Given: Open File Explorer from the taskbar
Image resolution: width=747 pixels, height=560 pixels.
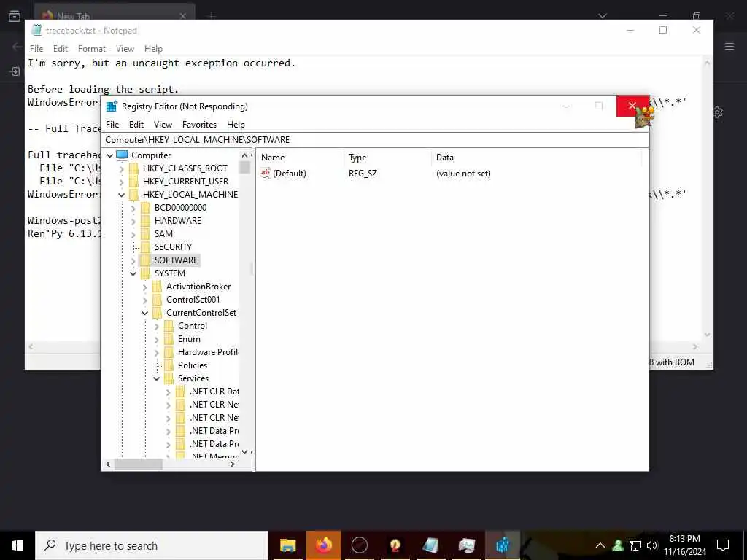Looking at the screenshot, I should pyautogui.click(x=287, y=545).
